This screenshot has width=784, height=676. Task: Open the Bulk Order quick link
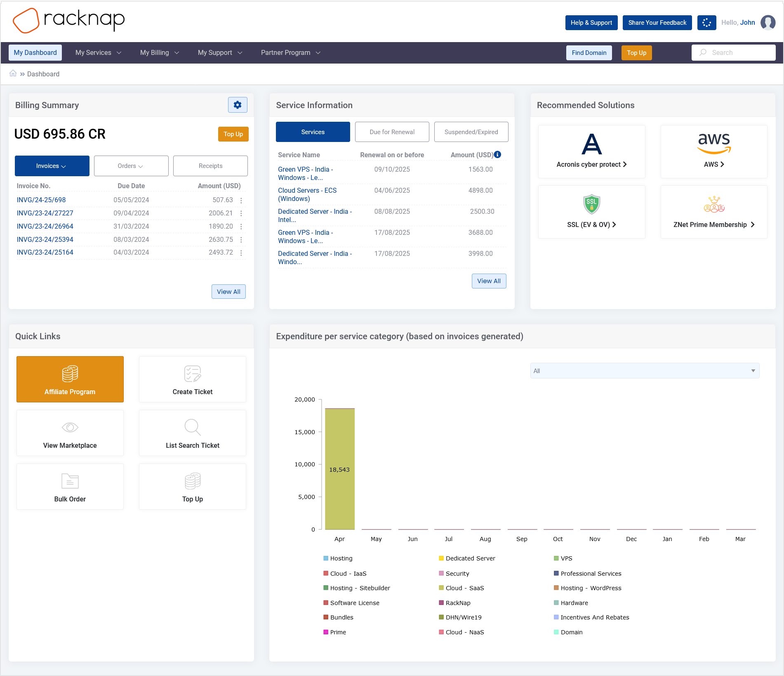[x=70, y=487]
